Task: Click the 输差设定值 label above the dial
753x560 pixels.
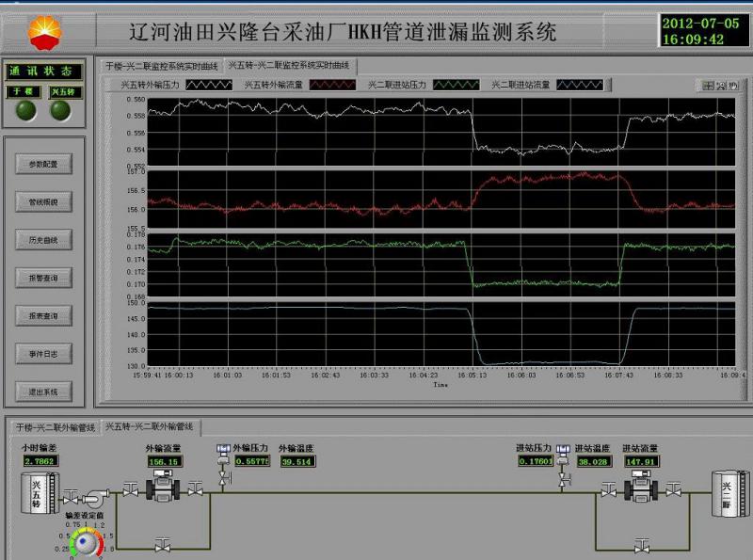Action: (x=85, y=516)
